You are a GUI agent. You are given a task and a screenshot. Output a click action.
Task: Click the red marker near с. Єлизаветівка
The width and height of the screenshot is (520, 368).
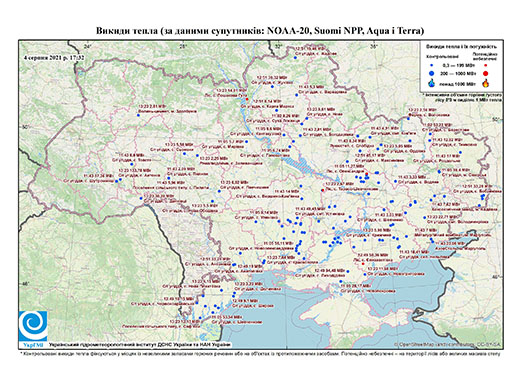tap(363, 264)
